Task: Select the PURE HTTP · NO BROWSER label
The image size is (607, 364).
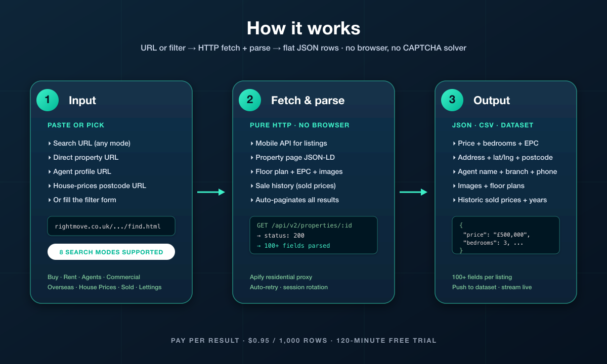Action: pyautogui.click(x=299, y=125)
